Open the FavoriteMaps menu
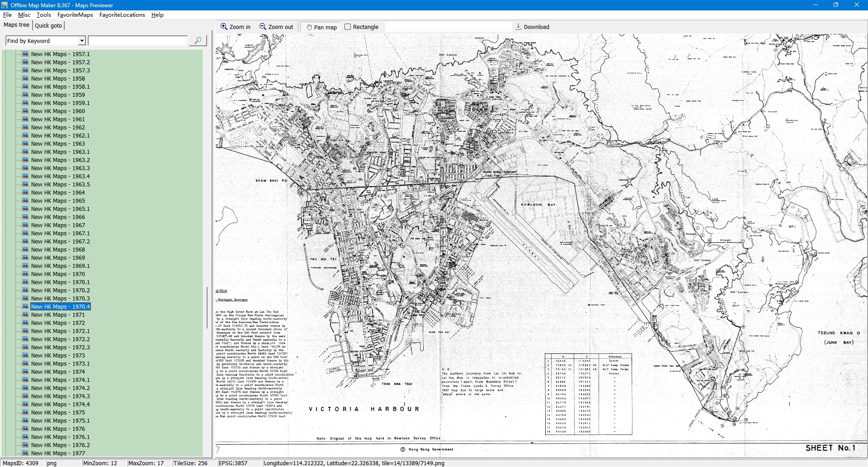This screenshot has height=467, width=868. click(75, 15)
